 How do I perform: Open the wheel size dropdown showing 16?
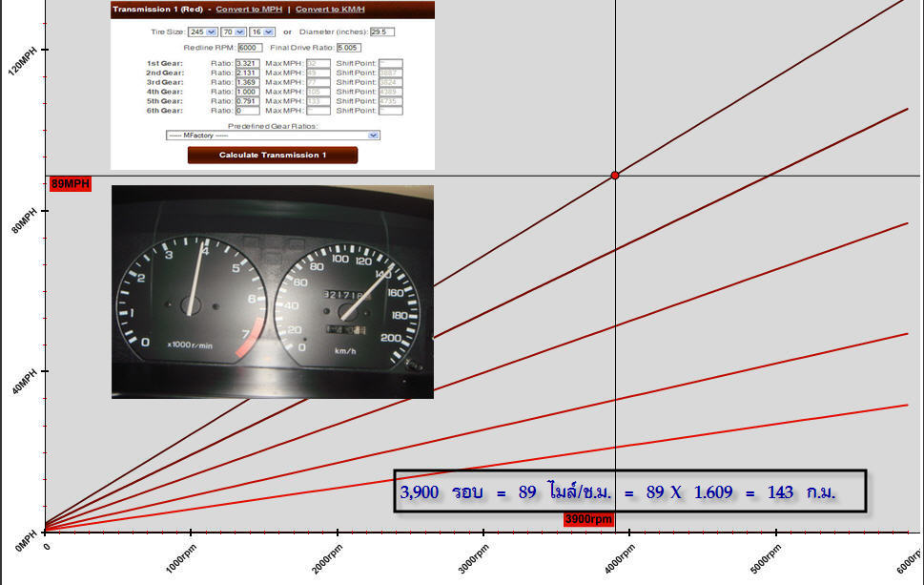pos(261,31)
